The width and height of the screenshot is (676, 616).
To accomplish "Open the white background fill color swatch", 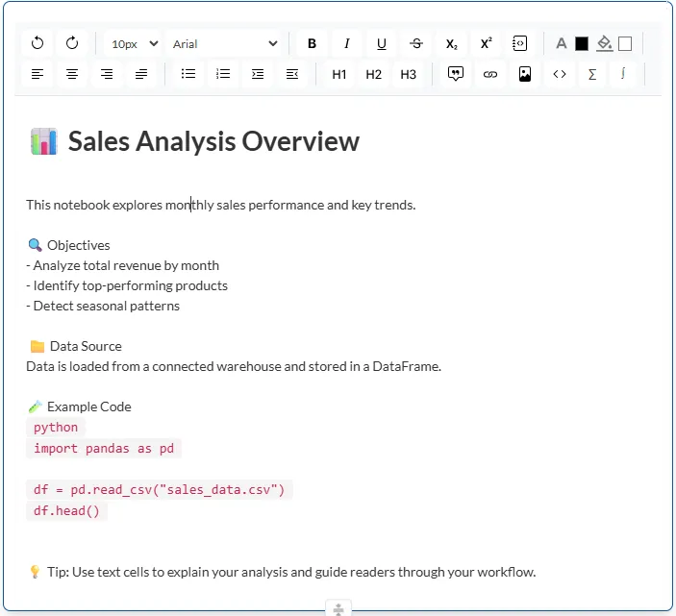I will [x=625, y=43].
